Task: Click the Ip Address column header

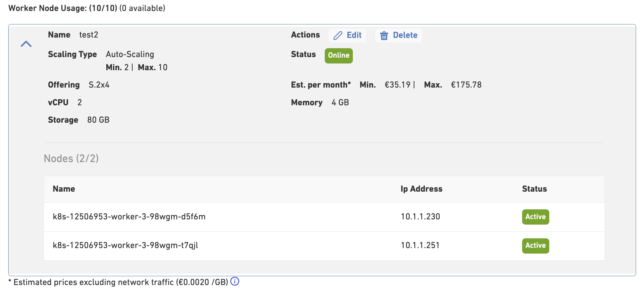Action: (x=421, y=189)
